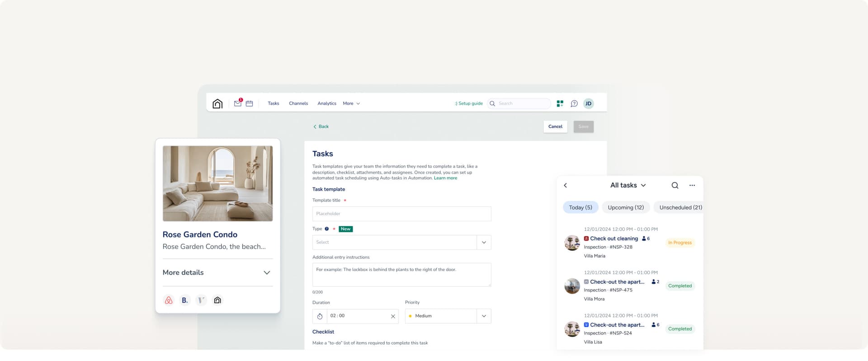Open the inbox mail icon with notification

click(x=238, y=103)
